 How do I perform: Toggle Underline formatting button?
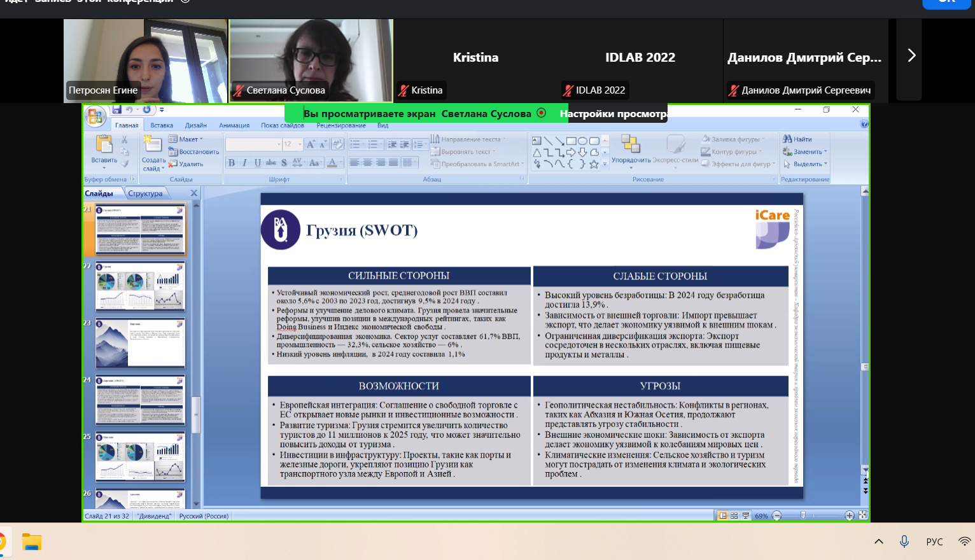257,163
